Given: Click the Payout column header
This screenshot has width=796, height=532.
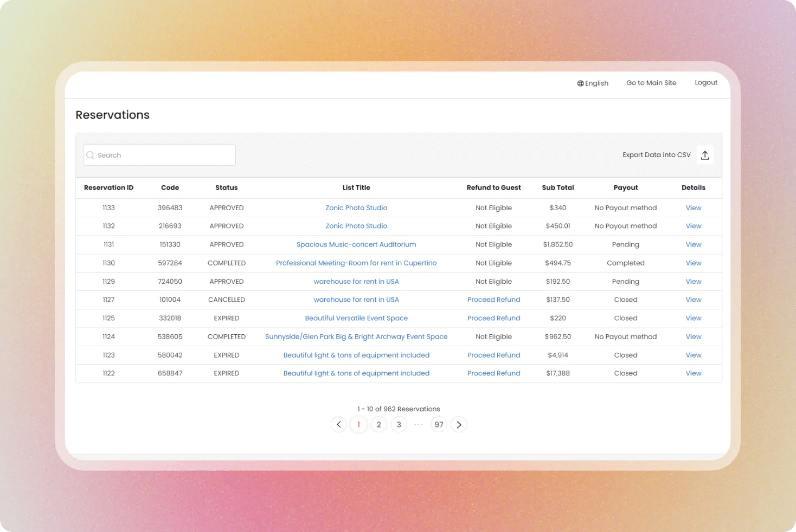Looking at the screenshot, I should (626, 188).
